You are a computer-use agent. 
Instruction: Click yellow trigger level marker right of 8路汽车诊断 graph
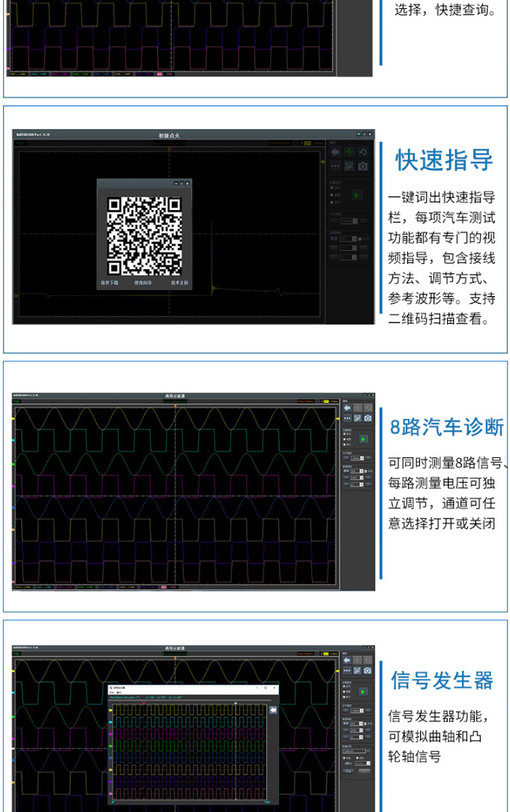pyautogui.click(x=338, y=418)
